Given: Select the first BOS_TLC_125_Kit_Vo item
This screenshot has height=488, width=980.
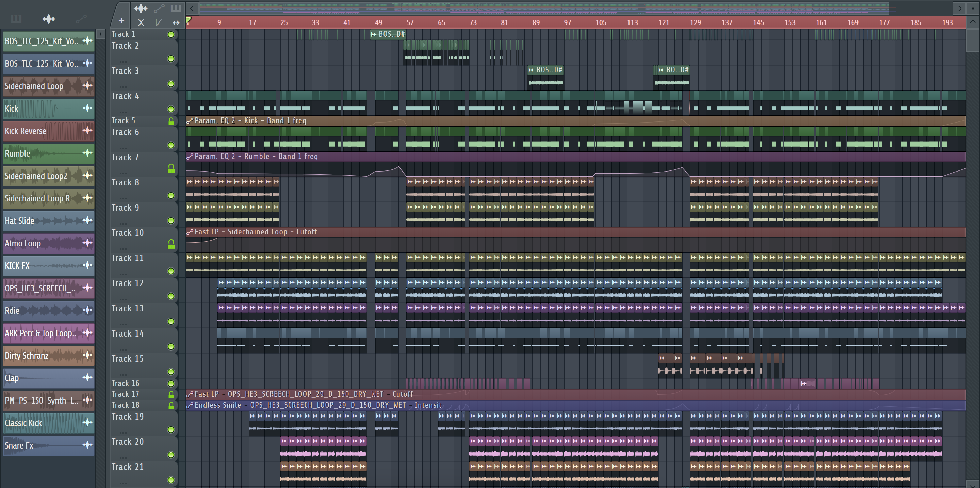Looking at the screenshot, I should coord(49,41).
